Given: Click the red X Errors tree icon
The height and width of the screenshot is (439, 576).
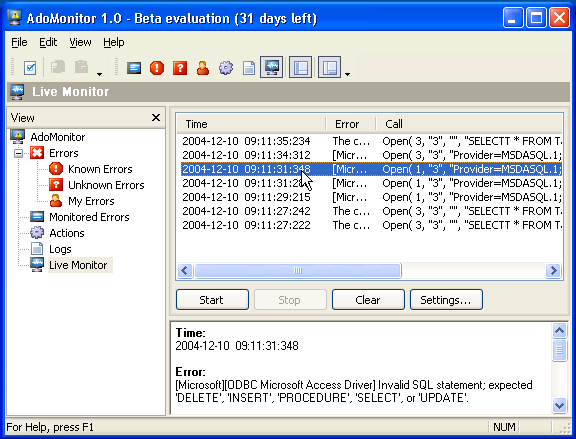Looking at the screenshot, I should (37, 153).
